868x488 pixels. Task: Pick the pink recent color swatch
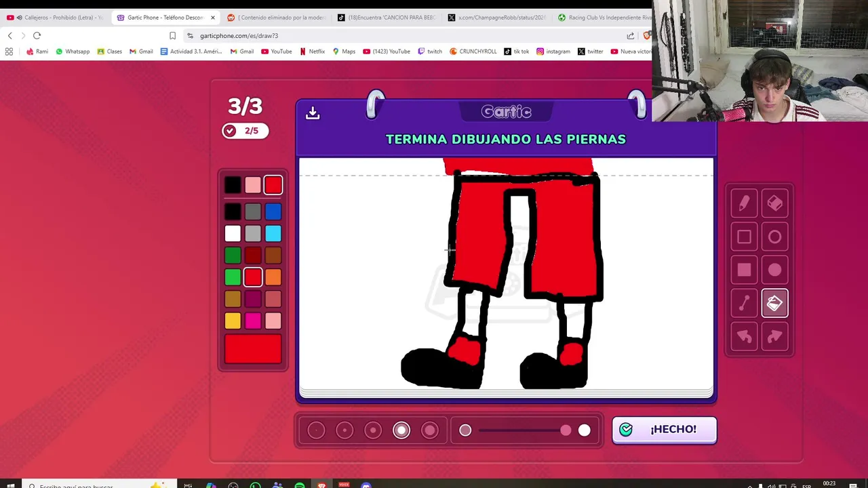253,185
